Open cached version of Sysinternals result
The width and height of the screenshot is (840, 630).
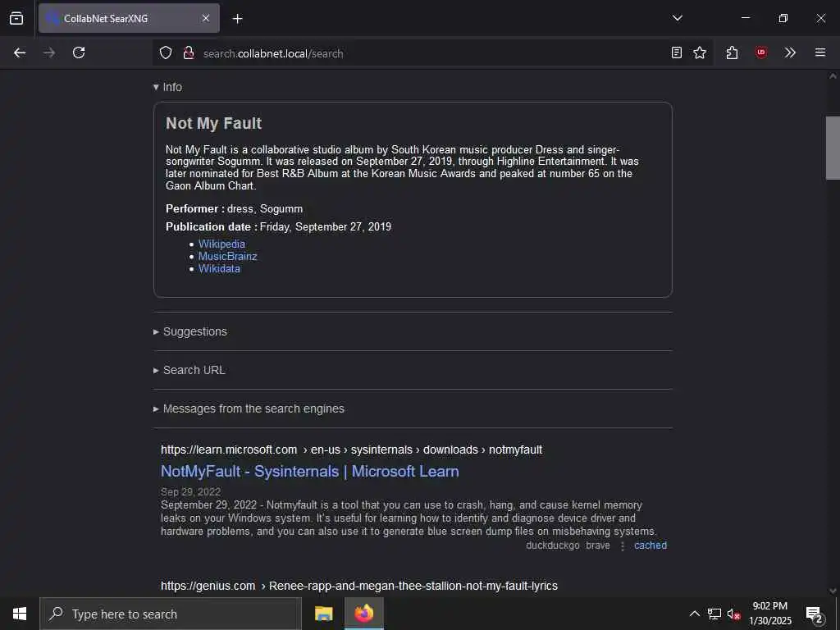point(651,546)
